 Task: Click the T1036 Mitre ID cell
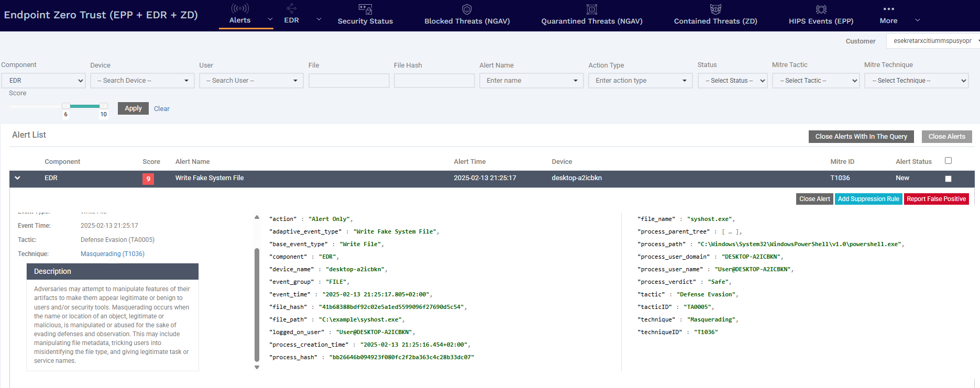840,178
